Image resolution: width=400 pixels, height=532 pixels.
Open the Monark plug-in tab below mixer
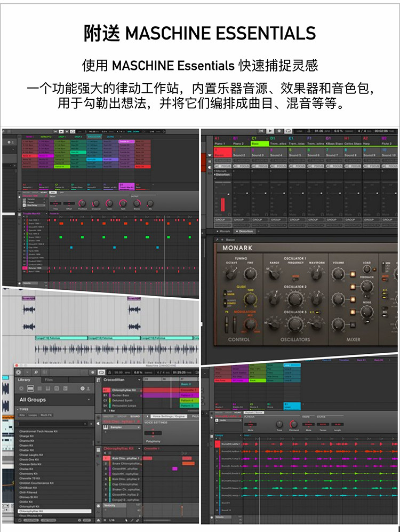tap(223, 231)
